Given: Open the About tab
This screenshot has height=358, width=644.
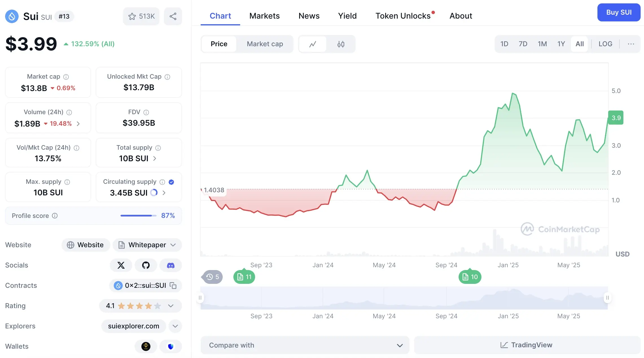Looking at the screenshot, I should coord(461,16).
